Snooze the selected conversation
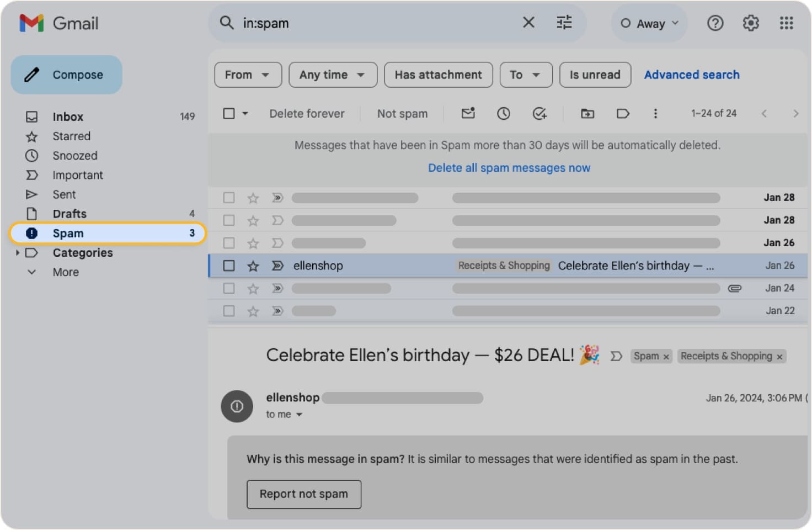The image size is (812, 530). (503, 113)
